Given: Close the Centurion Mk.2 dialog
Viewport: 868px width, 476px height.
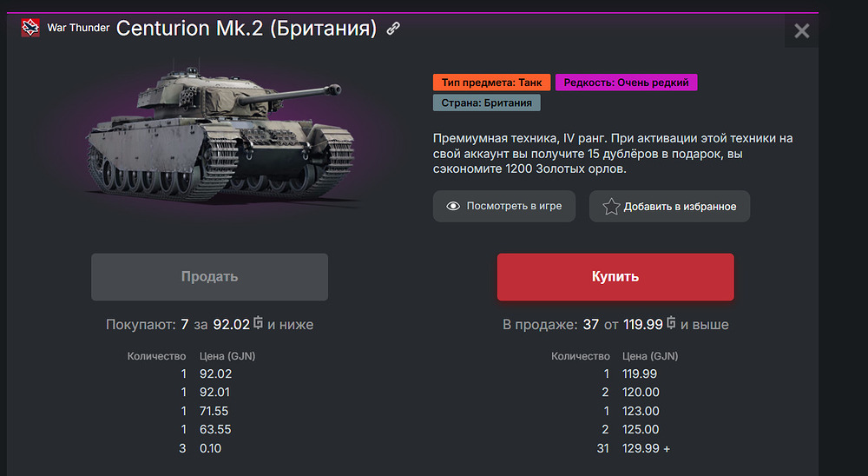Looking at the screenshot, I should tap(801, 31).
